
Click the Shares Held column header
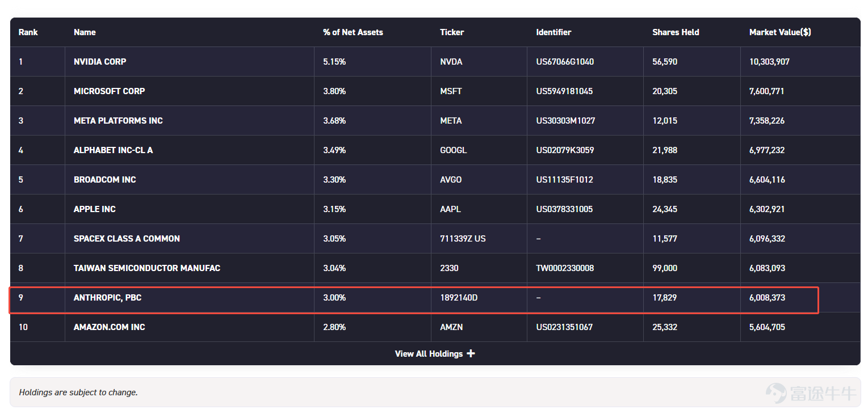tap(676, 32)
